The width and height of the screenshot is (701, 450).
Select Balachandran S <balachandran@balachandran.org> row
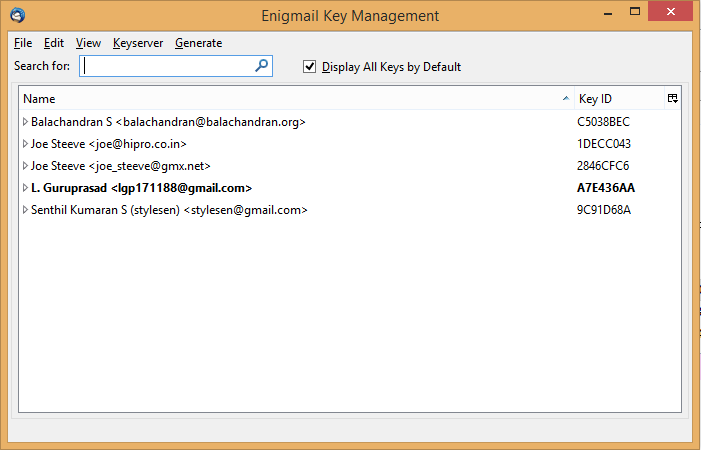(x=350, y=122)
